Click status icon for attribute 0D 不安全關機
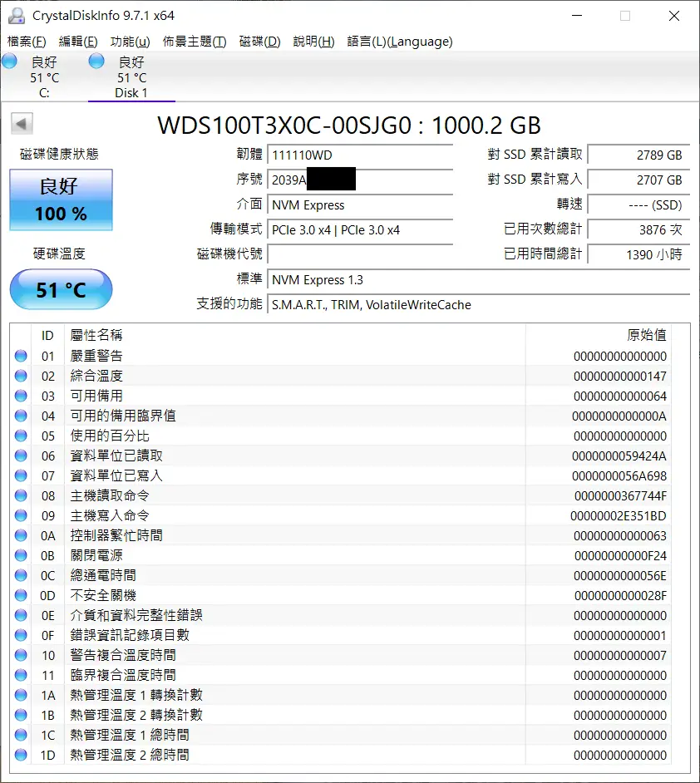The width and height of the screenshot is (700, 783). click(21, 595)
